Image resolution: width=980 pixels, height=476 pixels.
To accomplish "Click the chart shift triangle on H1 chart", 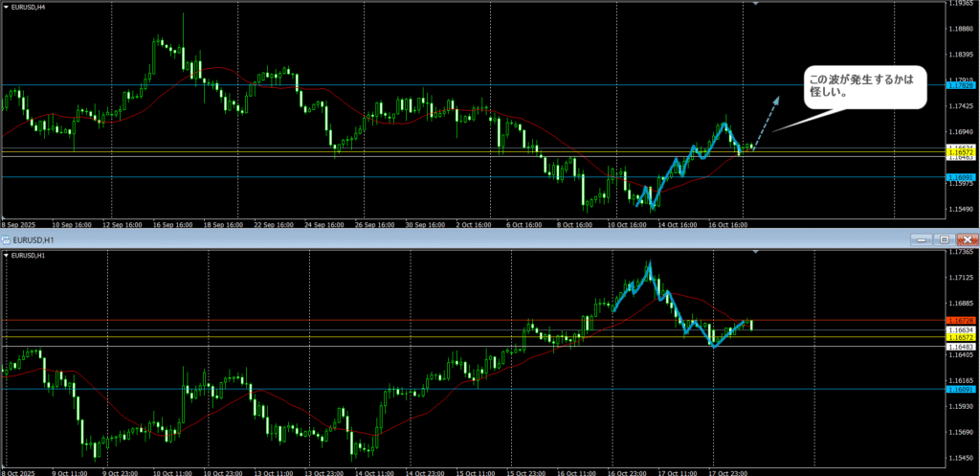I will pos(755,251).
